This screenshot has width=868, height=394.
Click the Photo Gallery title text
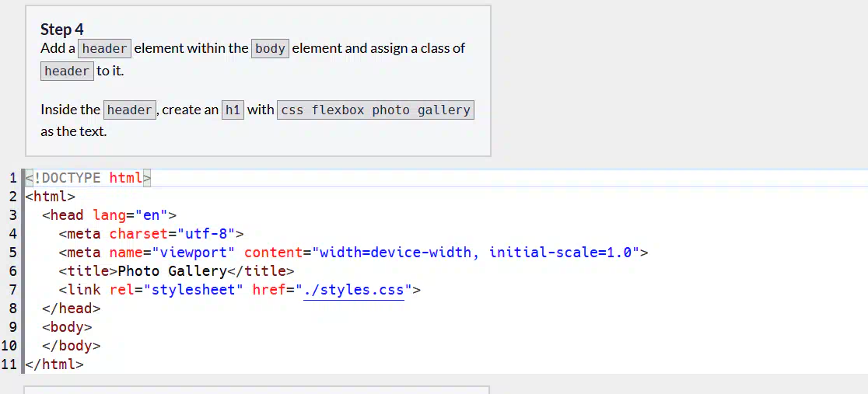[x=171, y=271]
